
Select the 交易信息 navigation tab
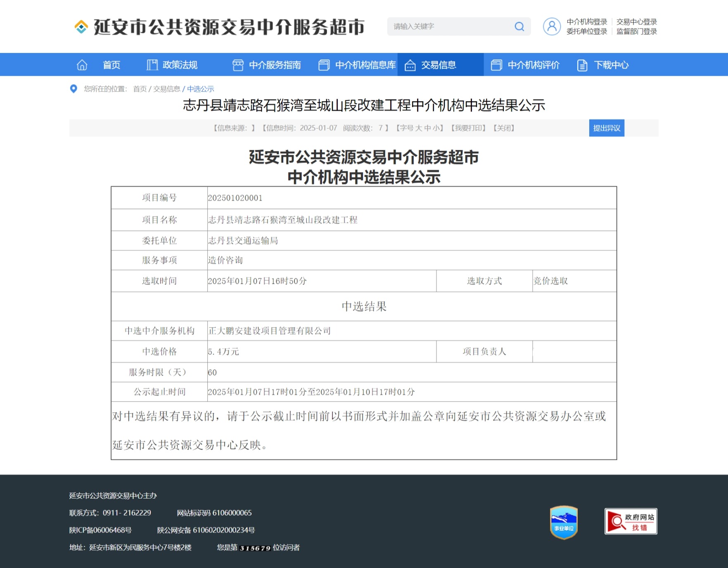pyautogui.click(x=438, y=65)
